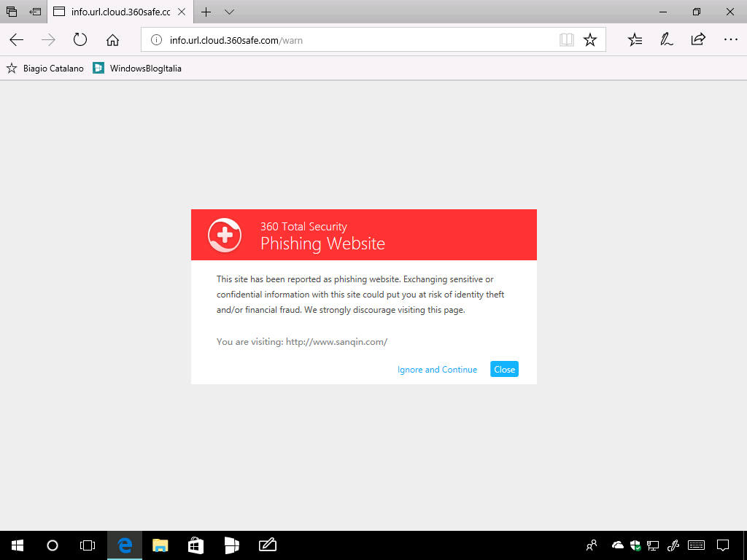Image resolution: width=747 pixels, height=560 pixels.
Task: Minimize the Edge window
Action: click(663, 12)
